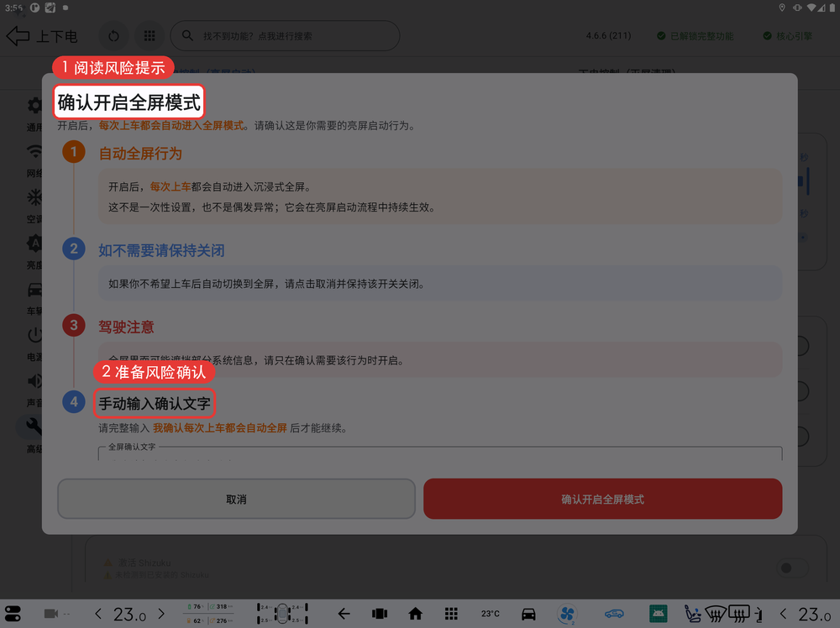
Task: Open the grid menu icon in header
Action: (150, 36)
